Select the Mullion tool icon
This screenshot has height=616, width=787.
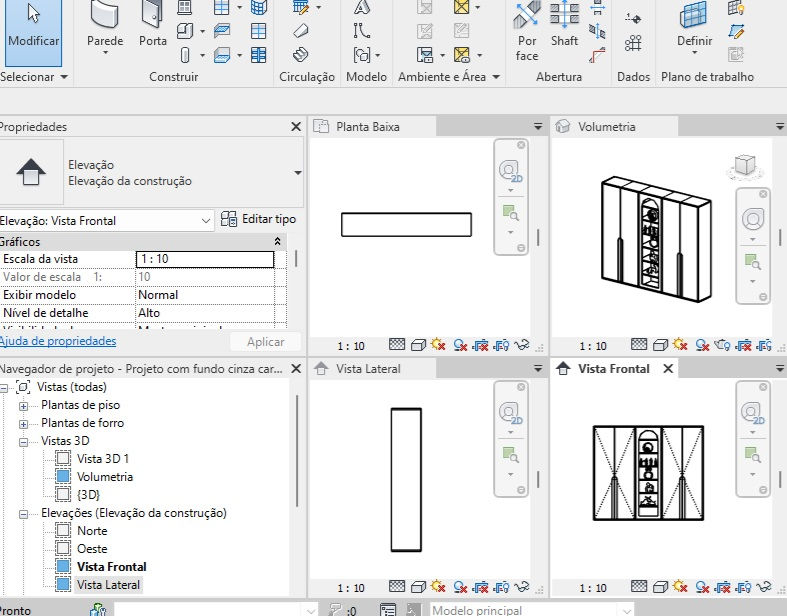258,55
